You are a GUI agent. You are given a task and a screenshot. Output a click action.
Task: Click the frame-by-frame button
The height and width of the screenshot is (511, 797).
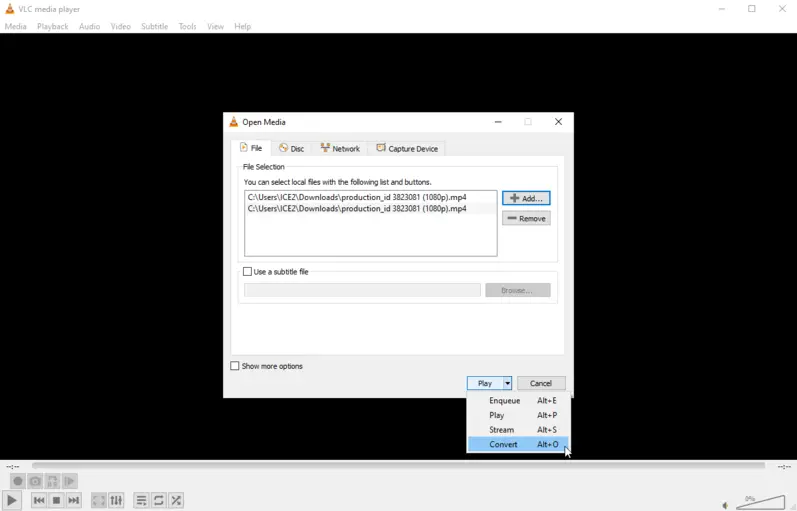(x=70, y=481)
